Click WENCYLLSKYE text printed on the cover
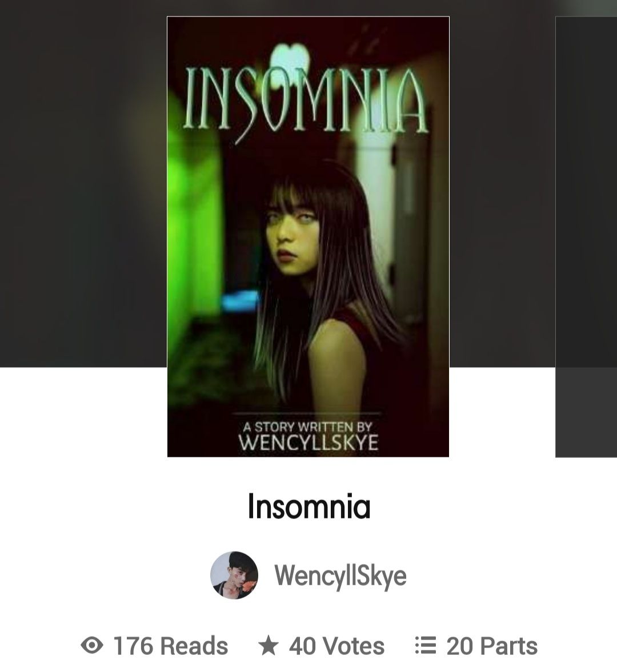The image size is (617, 672). (x=308, y=442)
